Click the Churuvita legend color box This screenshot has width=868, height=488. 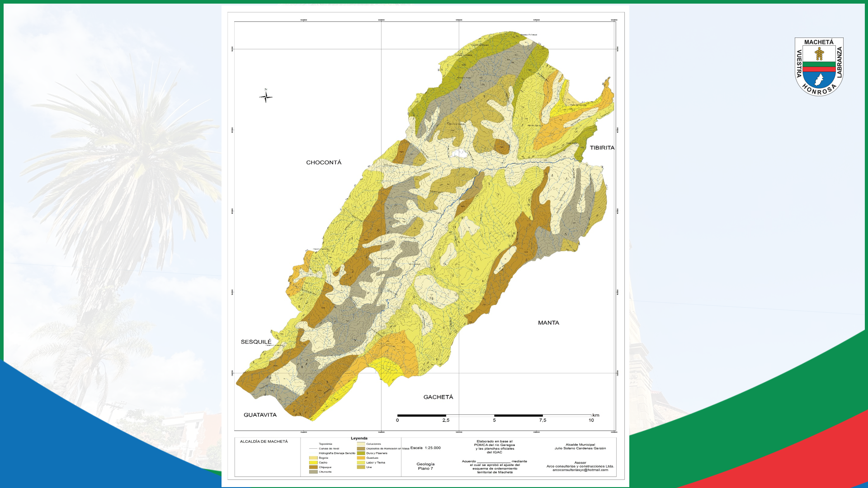[313, 472]
